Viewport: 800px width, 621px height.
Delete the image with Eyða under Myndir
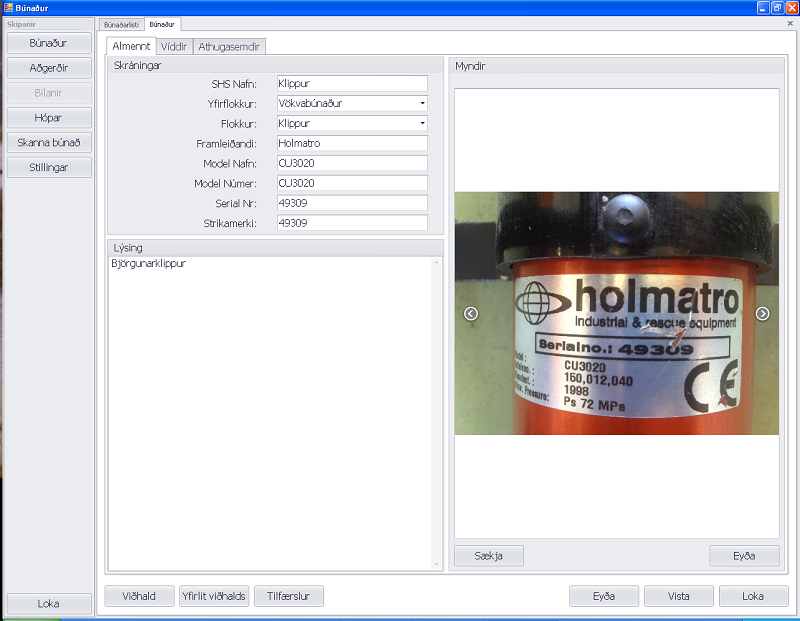744,556
